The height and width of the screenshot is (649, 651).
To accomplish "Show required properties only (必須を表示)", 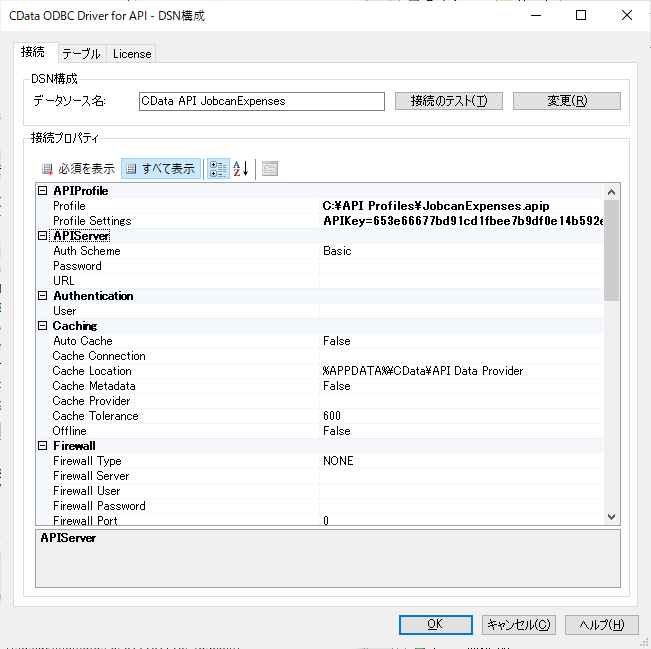I will (x=78, y=169).
